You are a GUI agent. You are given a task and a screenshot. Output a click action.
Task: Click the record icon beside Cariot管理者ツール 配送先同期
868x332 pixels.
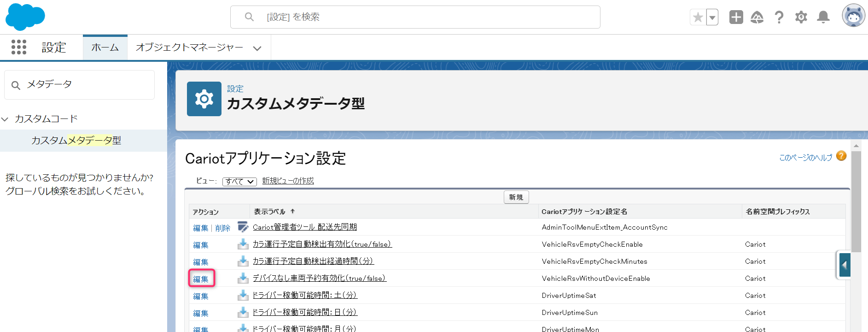243,227
